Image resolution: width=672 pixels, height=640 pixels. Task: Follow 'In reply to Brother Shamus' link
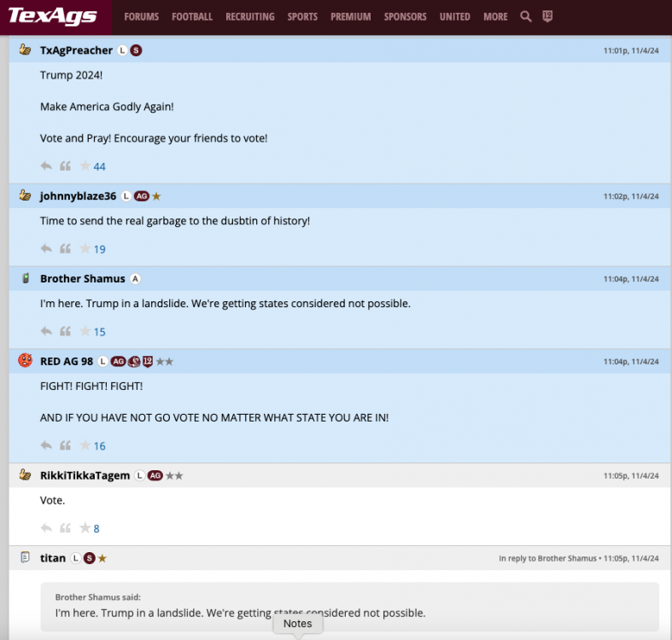(547, 558)
